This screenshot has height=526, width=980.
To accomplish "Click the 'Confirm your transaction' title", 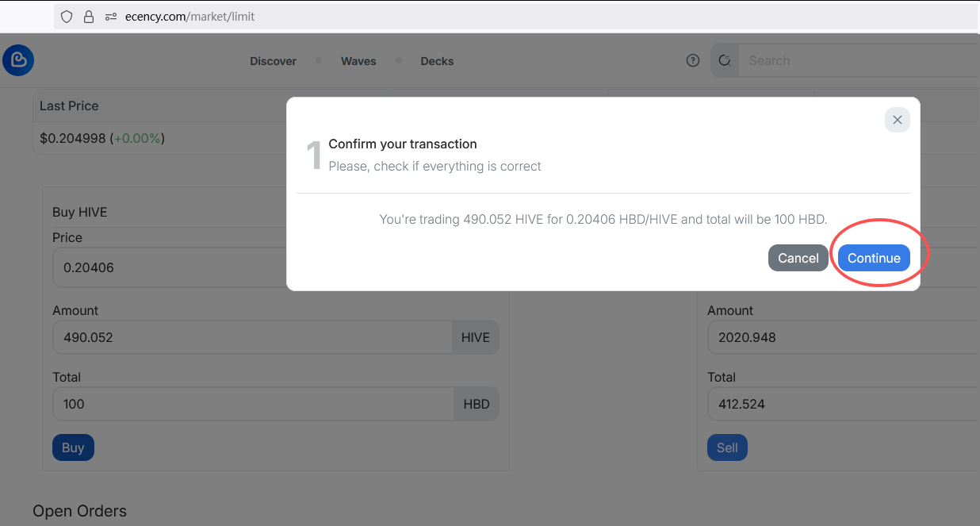I will (403, 144).
